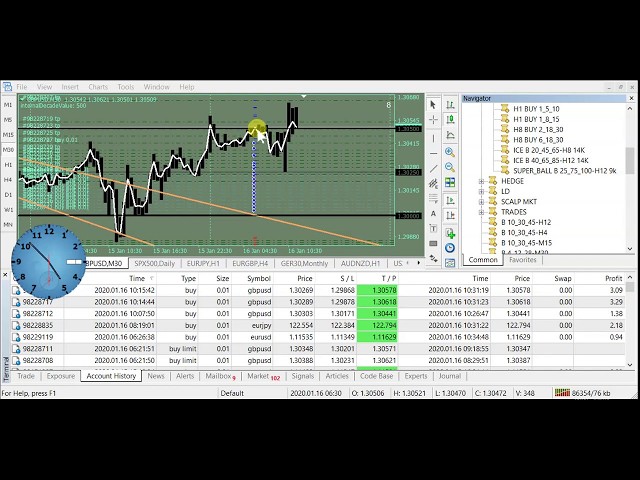This screenshot has width=640, height=480.
Task: Open the SPX500,Daily chart tab
Action: coord(154,263)
